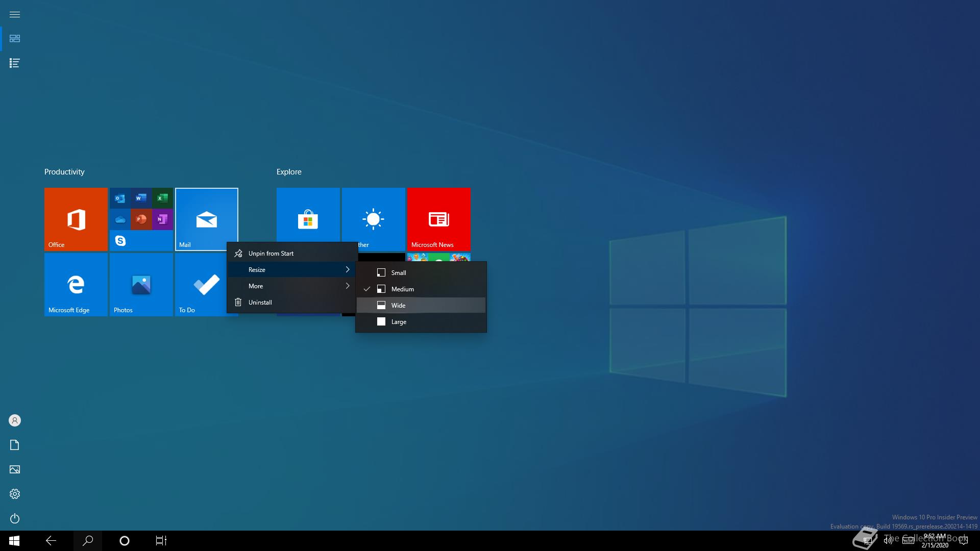Open the Microsoft News tile

tap(439, 219)
